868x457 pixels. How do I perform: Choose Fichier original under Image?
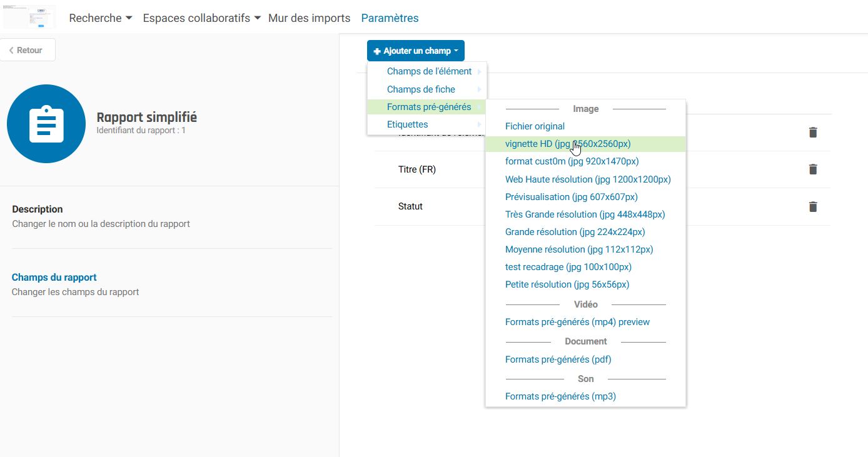point(535,126)
